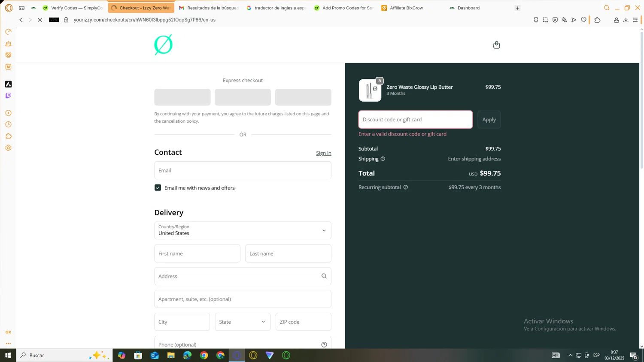Stop loading the current page
The height and width of the screenshot is (362, 644).
coord(40,20)
